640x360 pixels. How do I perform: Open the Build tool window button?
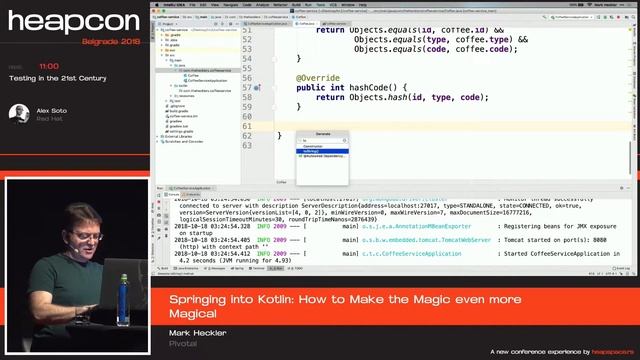coord(163,268)
